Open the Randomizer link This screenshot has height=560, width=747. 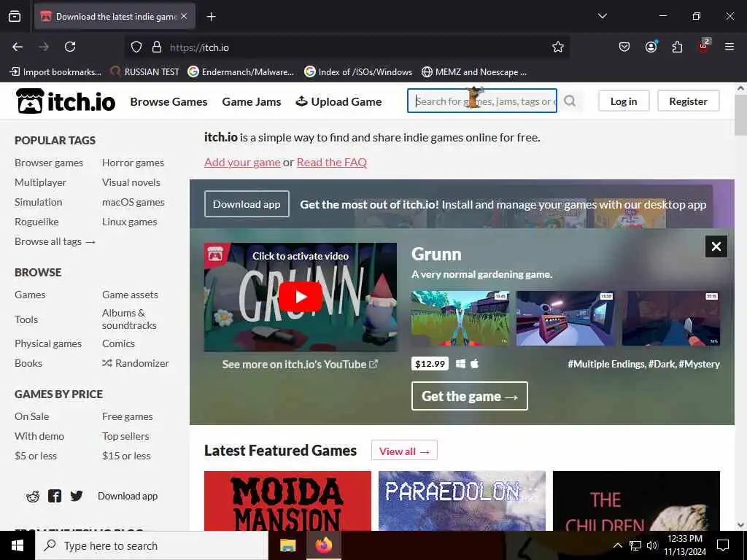point(136,363)
